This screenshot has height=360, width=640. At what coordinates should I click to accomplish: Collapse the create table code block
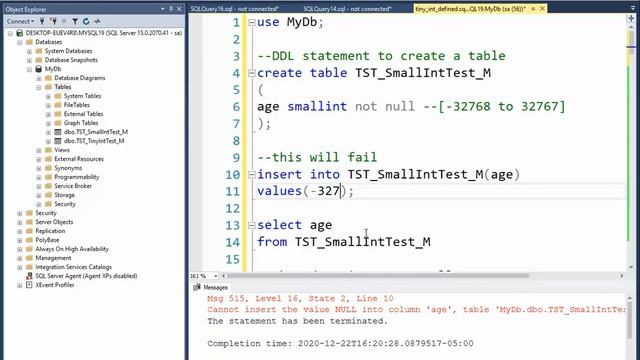tap(251, 73)
